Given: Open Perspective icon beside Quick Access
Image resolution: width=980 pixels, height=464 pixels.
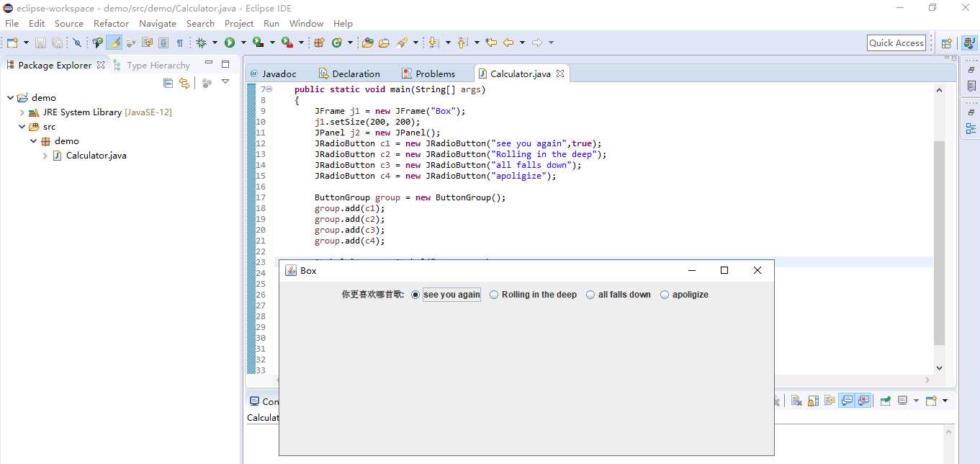Looking at the screenshot, I should click(946, 43).
